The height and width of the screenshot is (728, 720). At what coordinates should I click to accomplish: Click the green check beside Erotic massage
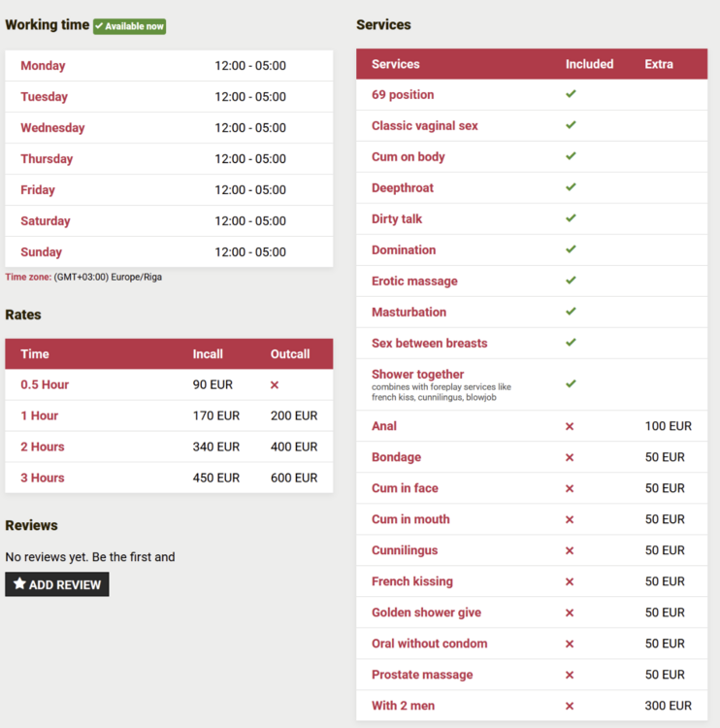(571, 281)
